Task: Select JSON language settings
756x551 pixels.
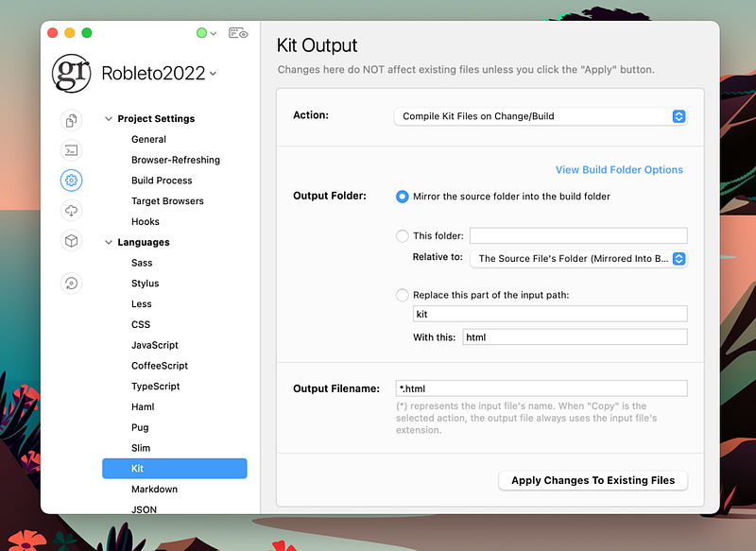Action: (144, 509)
